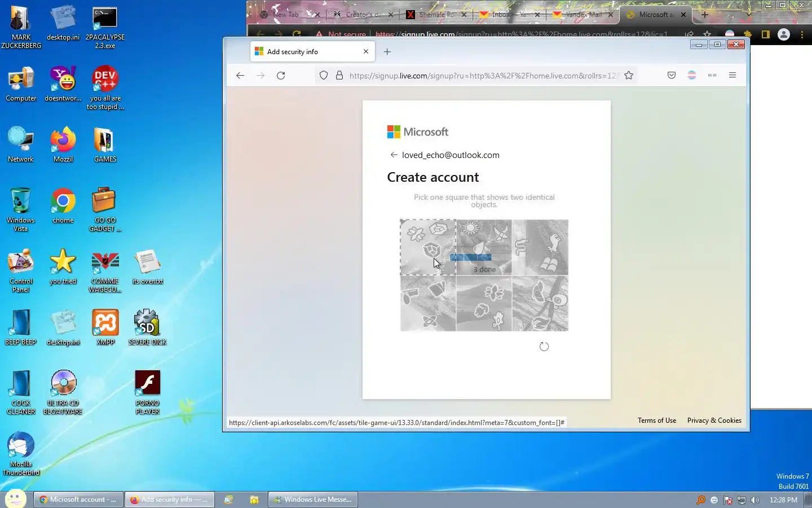
Task: Select Chrome's Microsoft account tab
Action: (x=656, y=15)
